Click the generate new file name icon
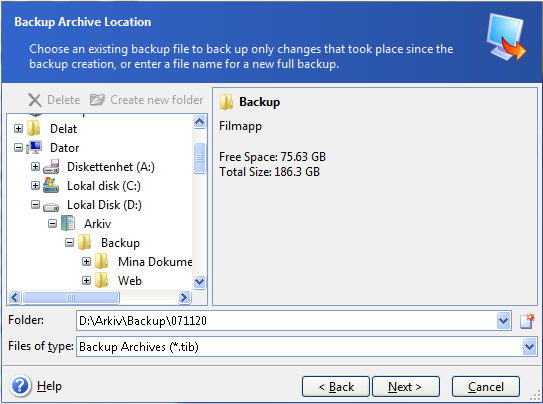Viewport: 543px width, 404px height. pyautogui.click(x=527, y=321)
